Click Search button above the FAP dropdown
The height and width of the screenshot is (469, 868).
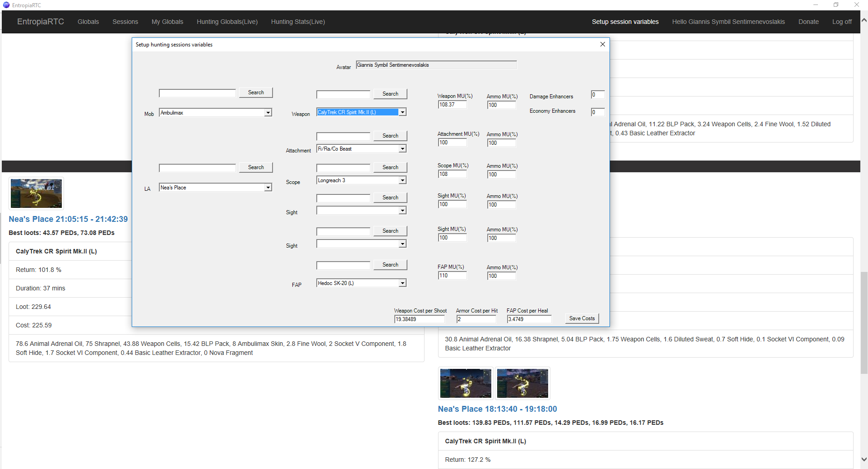coord(390,265)
